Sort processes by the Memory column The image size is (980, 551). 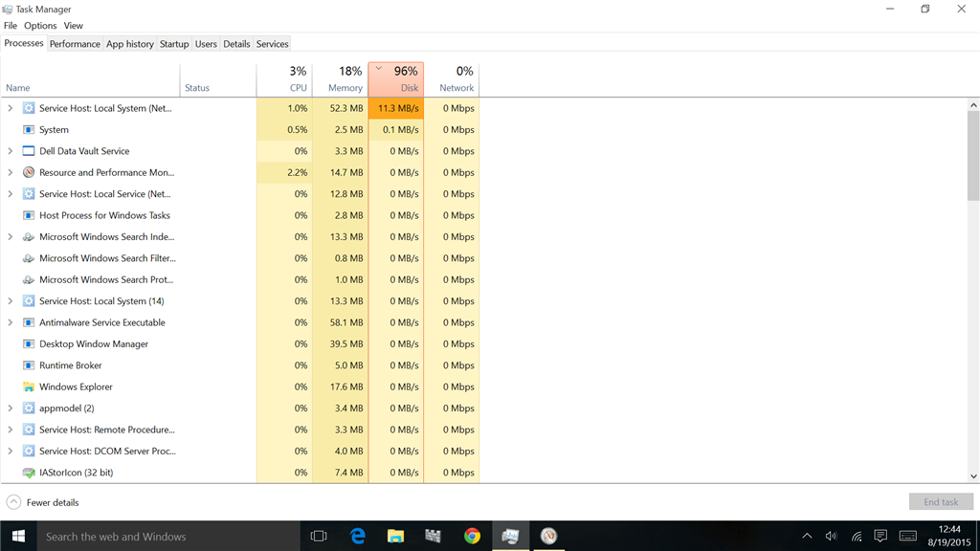(x=341, y=79)
